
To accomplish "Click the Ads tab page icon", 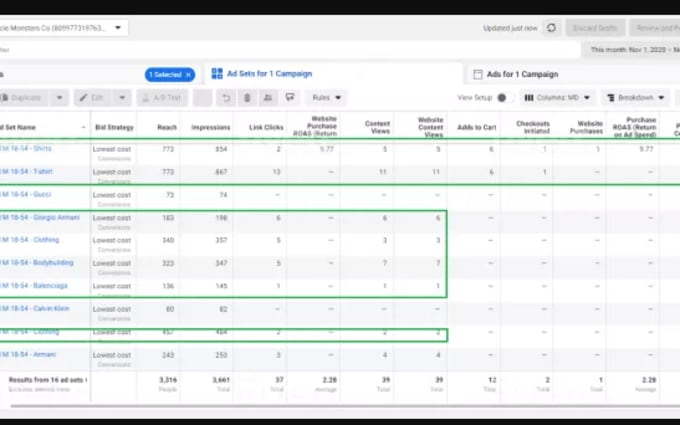I will [477, 74].
